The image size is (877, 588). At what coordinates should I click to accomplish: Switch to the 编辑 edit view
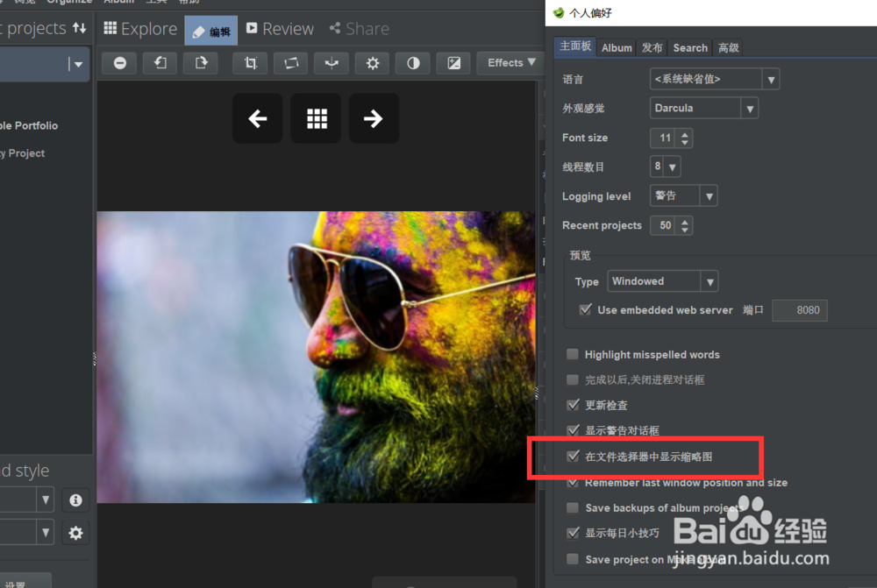point(210,31)
